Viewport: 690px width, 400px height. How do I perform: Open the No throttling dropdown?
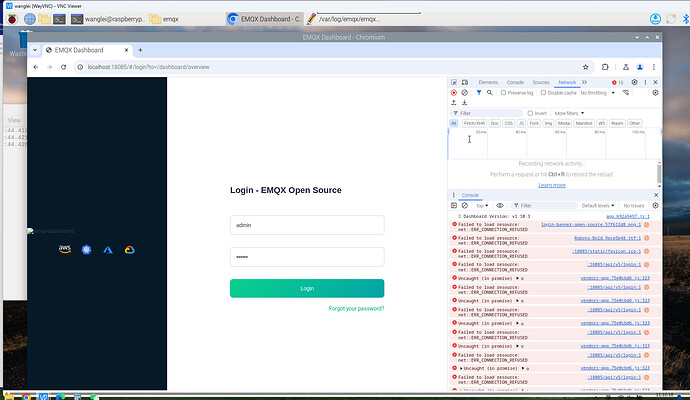tap(602, 92)
